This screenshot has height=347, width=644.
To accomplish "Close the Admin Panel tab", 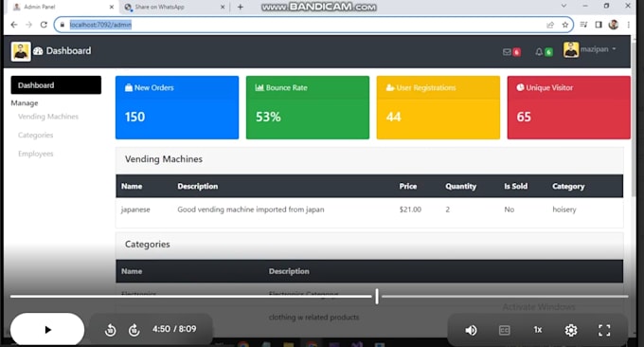I will tap(112, 7).
